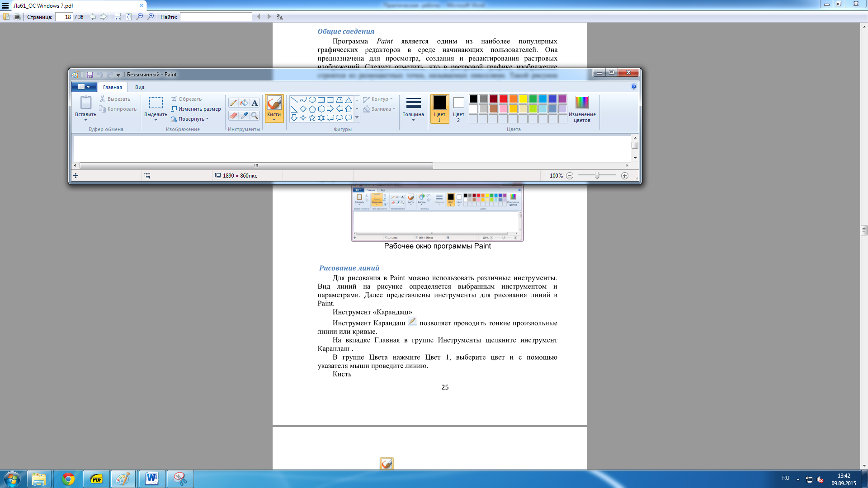Click zoom out magnifier in PDF toolbar
Viewport: 868px width, 488px height.
click(x=140, y=17)
